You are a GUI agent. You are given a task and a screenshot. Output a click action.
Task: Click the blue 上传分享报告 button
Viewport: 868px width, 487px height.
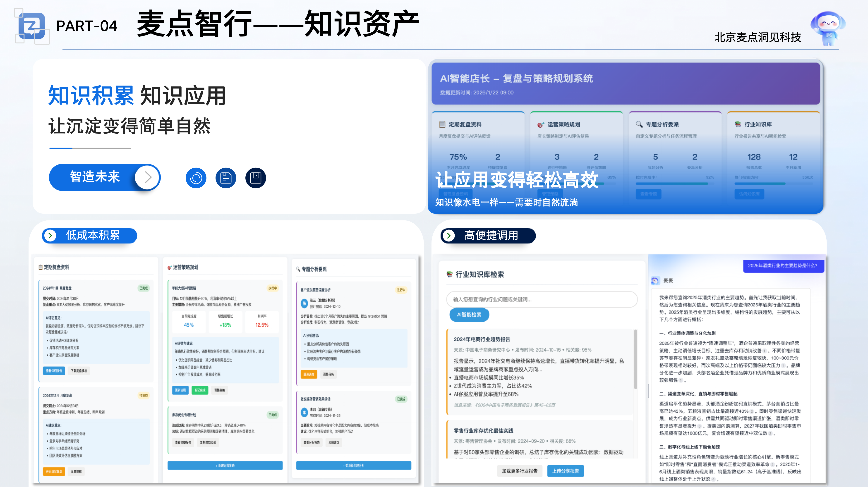[x=565, y=471]
